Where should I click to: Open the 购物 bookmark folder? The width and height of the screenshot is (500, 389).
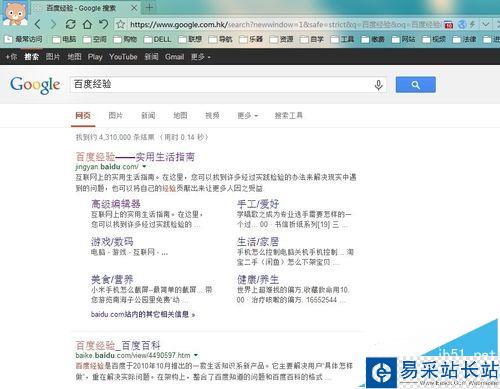(x=125, y=39)
